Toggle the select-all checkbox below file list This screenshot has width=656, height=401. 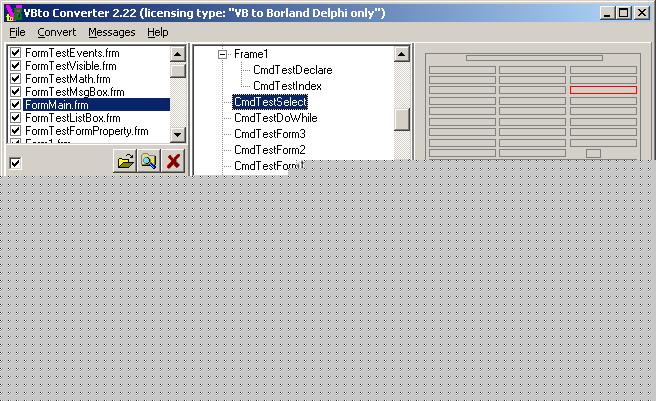click(x=15, y=163)
